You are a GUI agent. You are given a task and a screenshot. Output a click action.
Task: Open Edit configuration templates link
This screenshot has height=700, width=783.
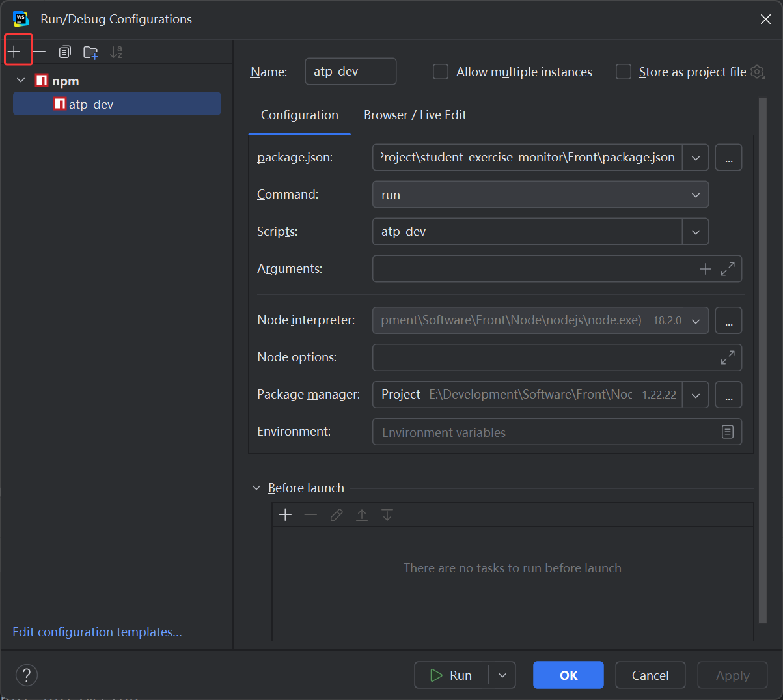[97, 632]
